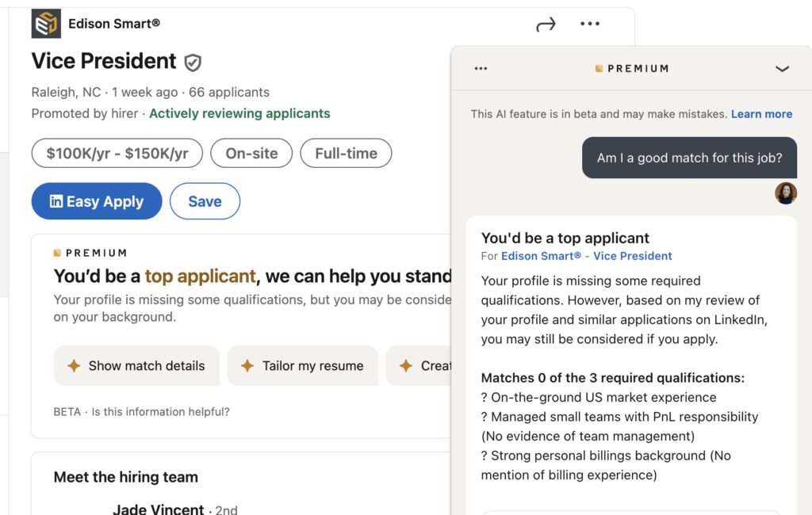Click the On-site workplace type pill
Image resolution: width=812 pixels, height=515 pixels.
pos(251,153)
